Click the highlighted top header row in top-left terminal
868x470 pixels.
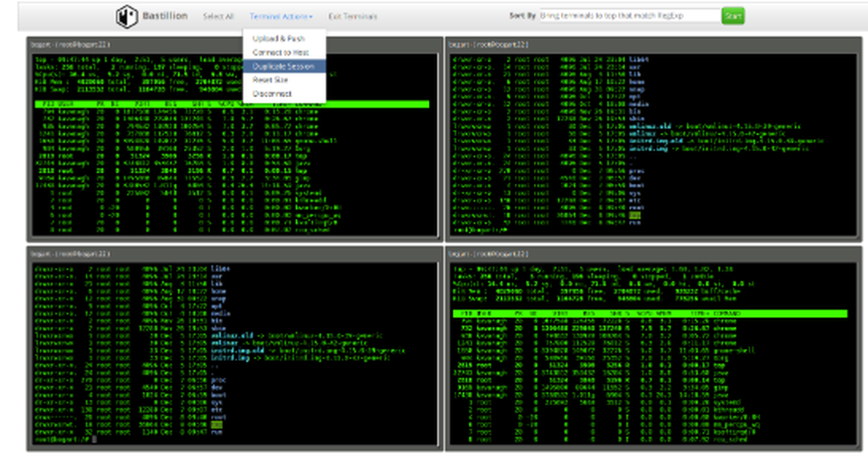(x=232, y=104)
